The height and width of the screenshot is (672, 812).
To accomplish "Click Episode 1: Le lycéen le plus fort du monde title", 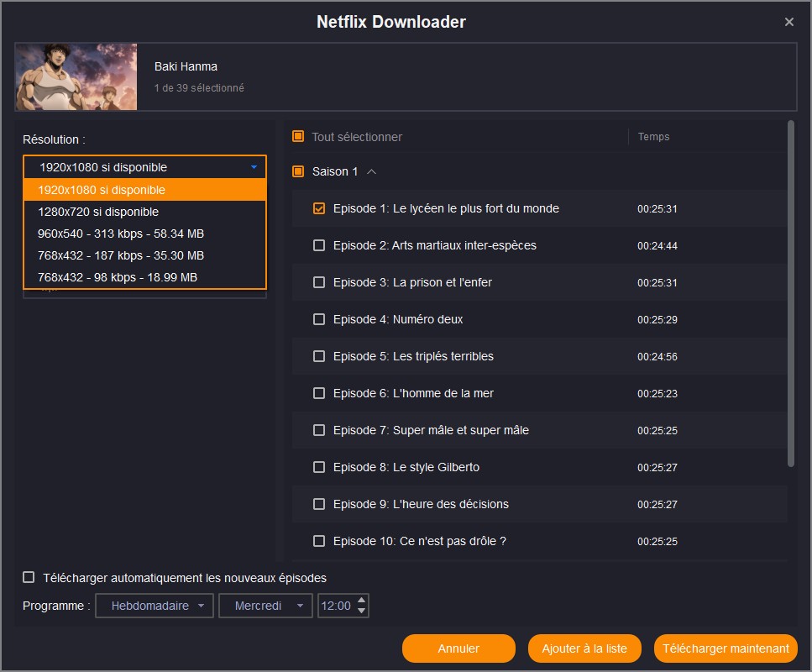I will click(446, 208).
